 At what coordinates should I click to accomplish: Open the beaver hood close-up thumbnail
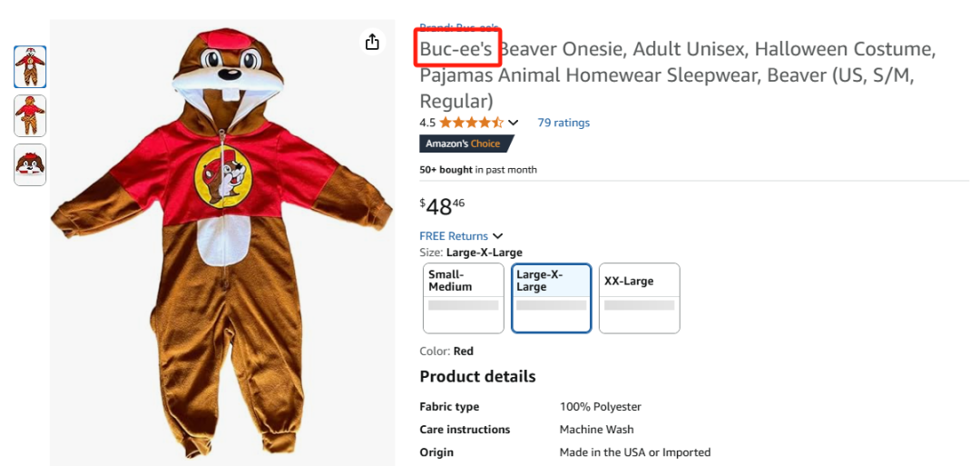pos(30,164)
